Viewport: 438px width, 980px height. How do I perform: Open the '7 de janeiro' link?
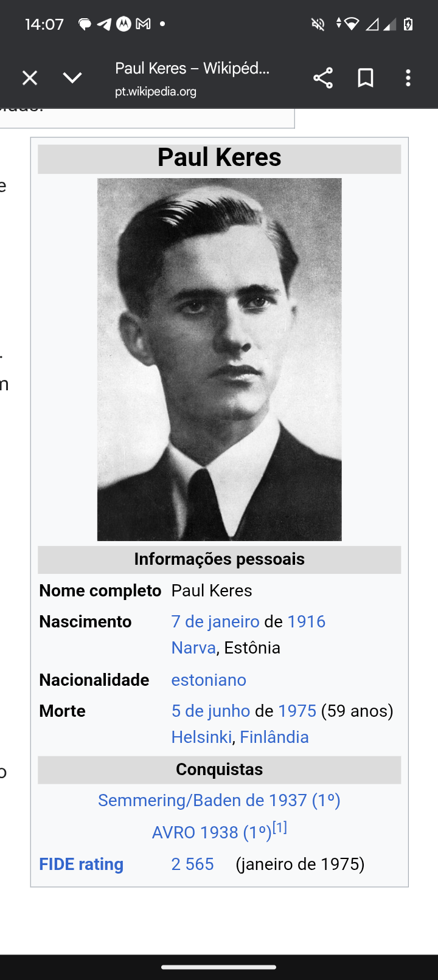(215, 621)
